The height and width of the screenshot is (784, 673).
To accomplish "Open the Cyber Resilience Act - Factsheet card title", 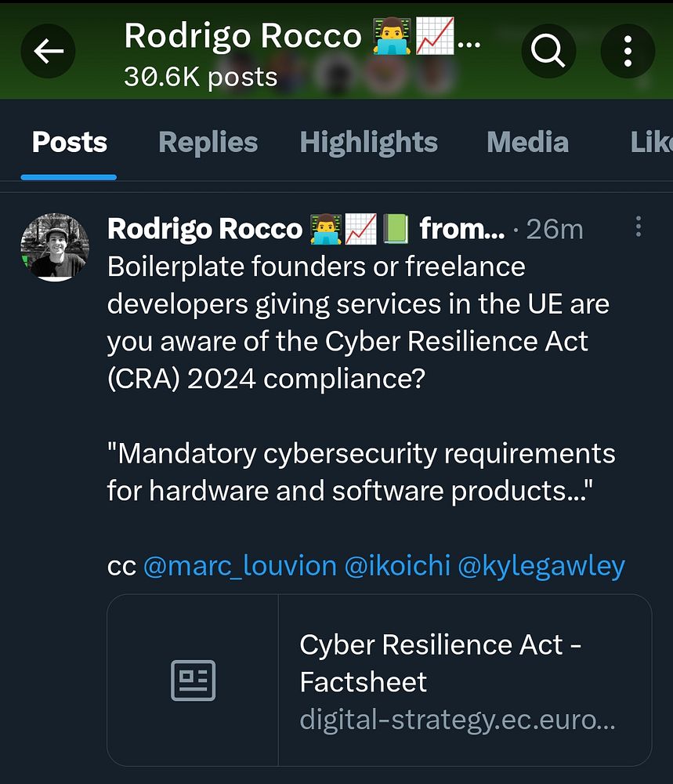I will tap(440, 662).
